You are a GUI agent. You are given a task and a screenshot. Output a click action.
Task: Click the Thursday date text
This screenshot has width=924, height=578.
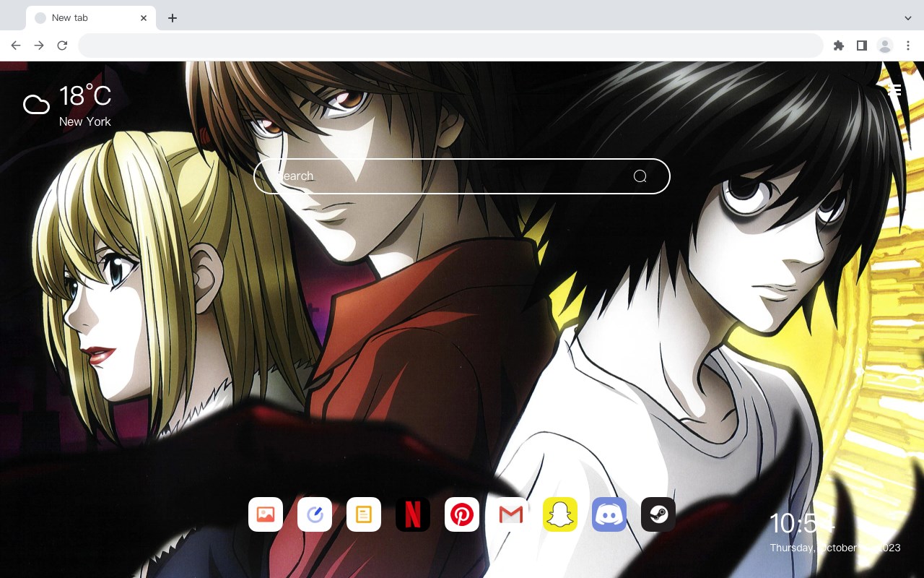pyautogui.click(x=835, y=548)
